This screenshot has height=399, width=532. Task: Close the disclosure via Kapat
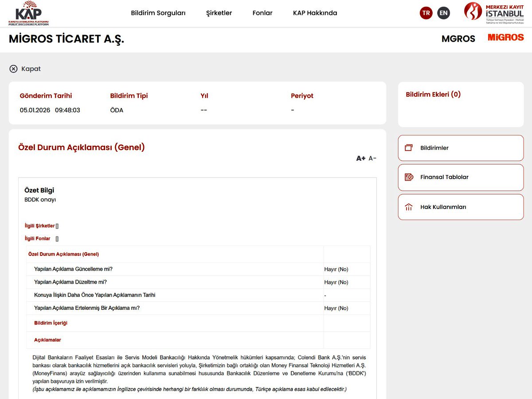coord(25,69)
